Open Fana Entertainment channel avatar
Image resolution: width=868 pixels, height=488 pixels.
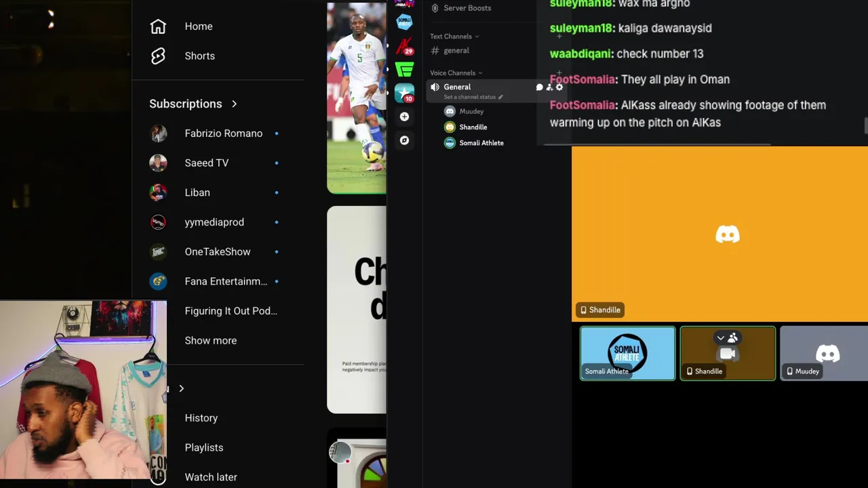(158, 281)
